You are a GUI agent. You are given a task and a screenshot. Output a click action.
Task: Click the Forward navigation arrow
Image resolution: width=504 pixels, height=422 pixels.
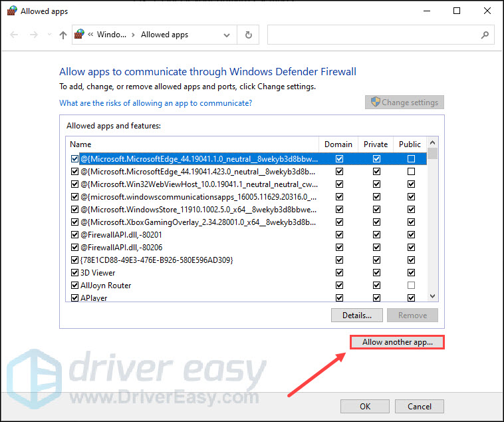[33, 35]
